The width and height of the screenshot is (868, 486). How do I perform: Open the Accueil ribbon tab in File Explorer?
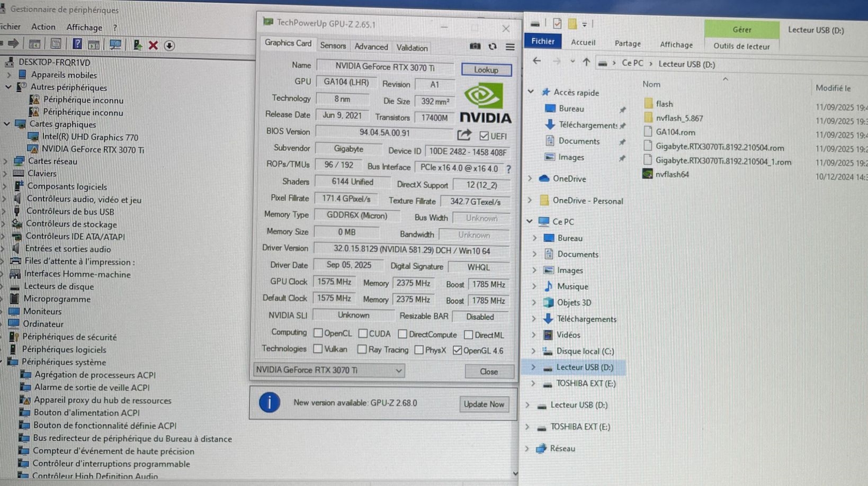[583, 42]
